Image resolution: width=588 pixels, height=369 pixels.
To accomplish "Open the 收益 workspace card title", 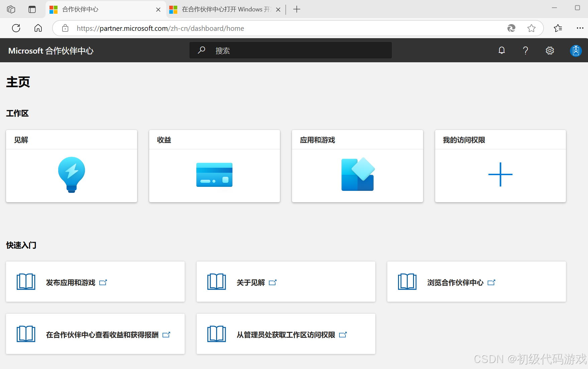I will click(164, 140).
